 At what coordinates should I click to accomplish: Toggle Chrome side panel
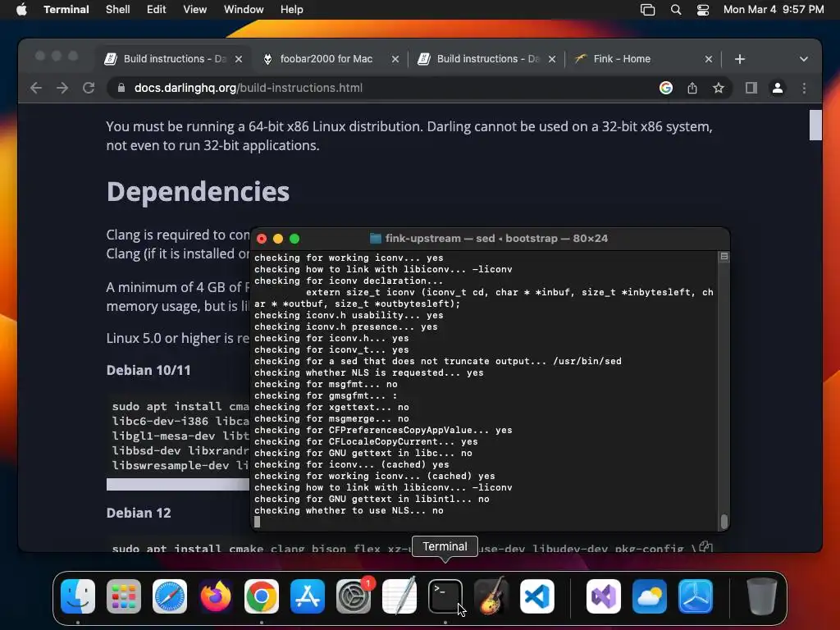tap(751, 88)
